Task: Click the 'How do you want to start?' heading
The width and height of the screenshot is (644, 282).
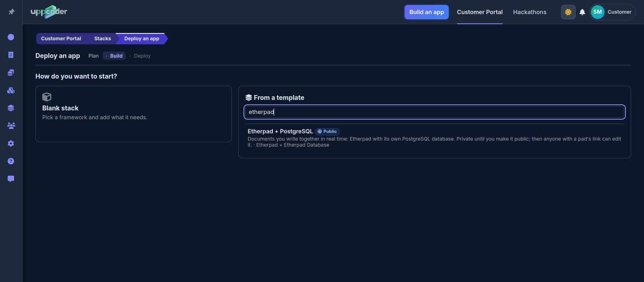Action: point(76,76)
